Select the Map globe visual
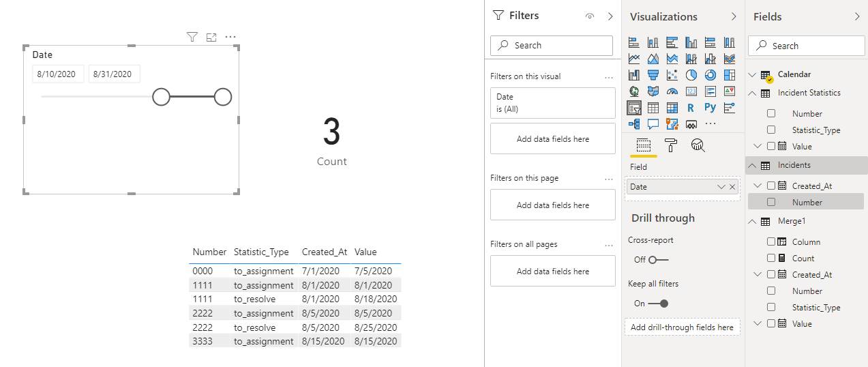868x367 pixels. pyautogui.click(x=634, y=91)
